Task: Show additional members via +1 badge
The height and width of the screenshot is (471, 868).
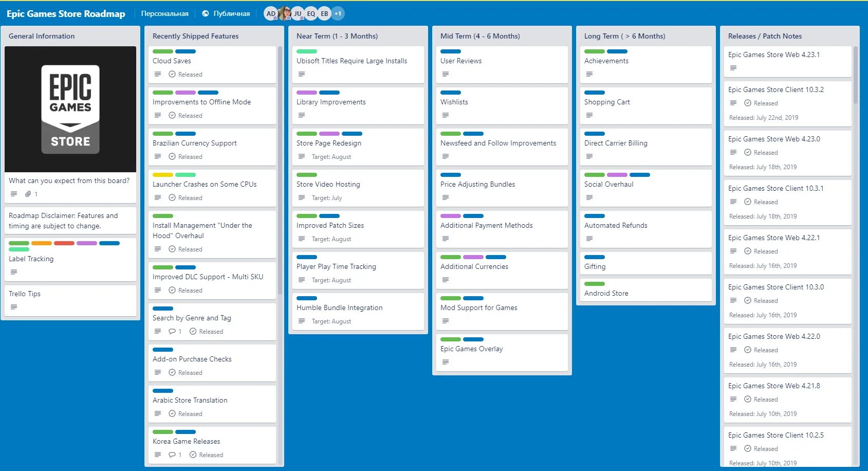Action: (x=338, y=14)
